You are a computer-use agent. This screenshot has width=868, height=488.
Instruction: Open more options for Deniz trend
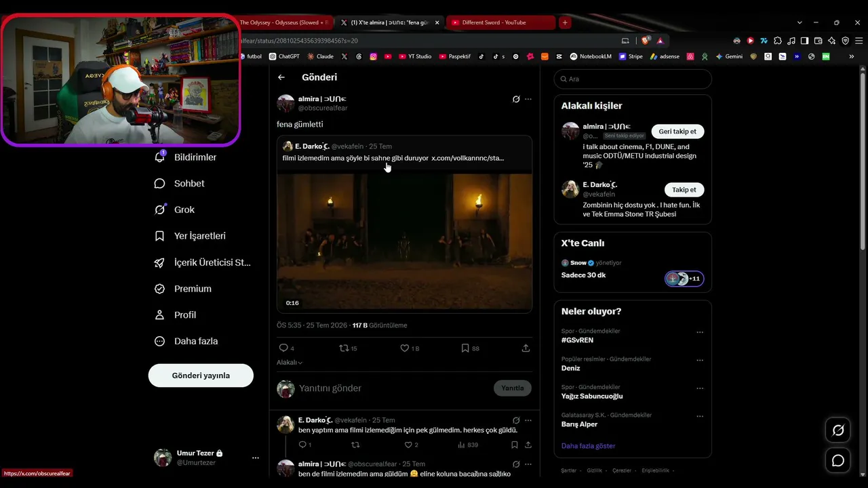(700, 360)
